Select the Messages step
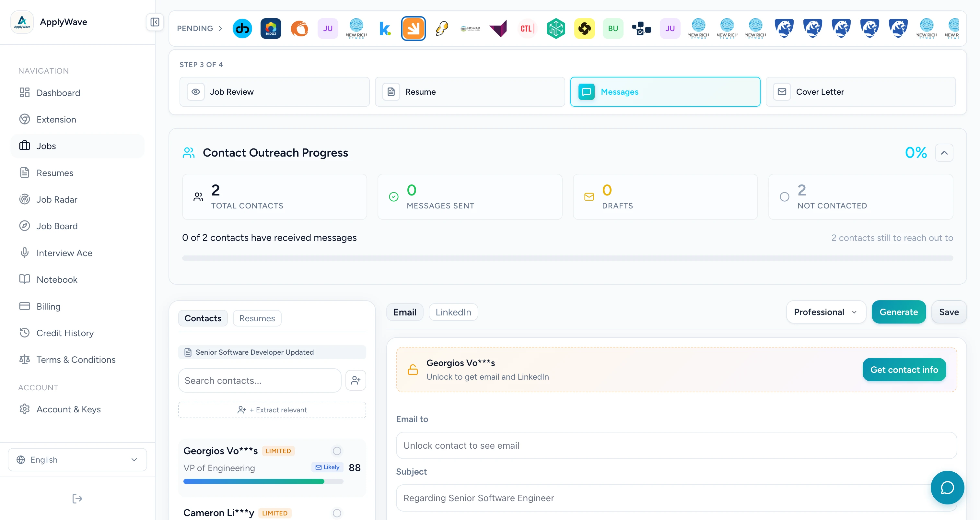Viewport: 980px width, 520px height. [665, 92]
